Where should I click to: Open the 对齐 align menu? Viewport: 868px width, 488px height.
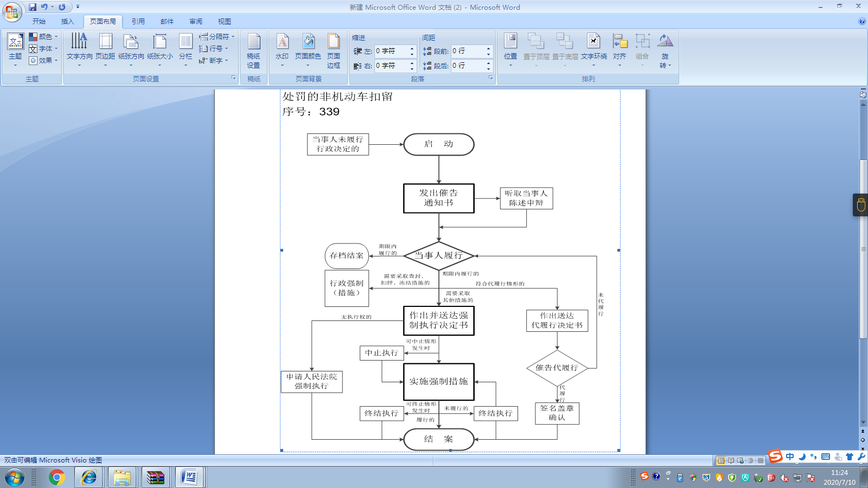[x=620, y=50]
